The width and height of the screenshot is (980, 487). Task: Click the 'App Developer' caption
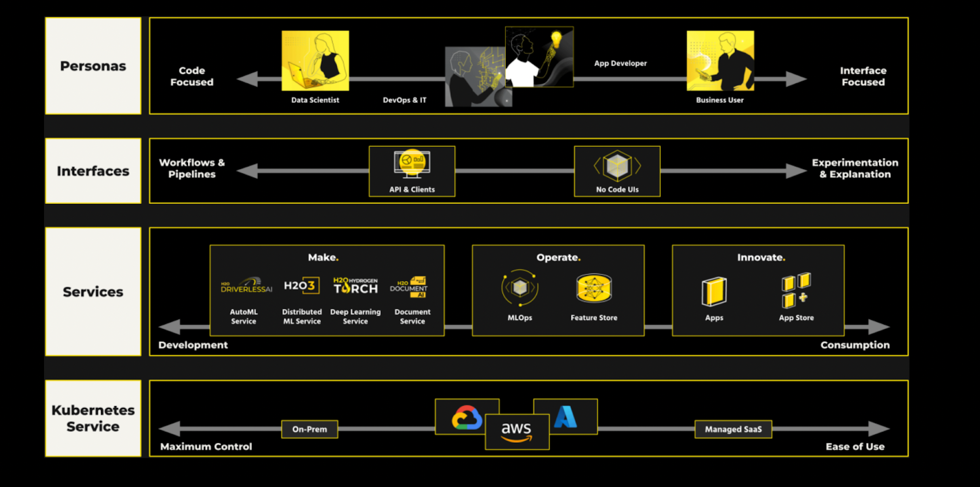click(620, 63)
